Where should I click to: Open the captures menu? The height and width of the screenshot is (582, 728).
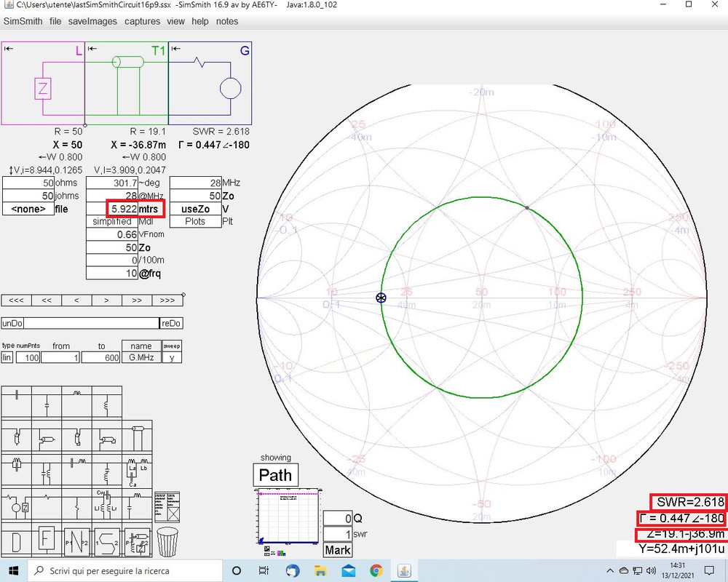[142, 21]
